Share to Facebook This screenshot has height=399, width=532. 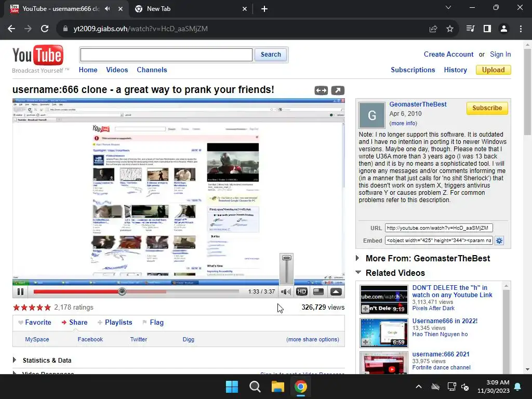click(90, 339)
